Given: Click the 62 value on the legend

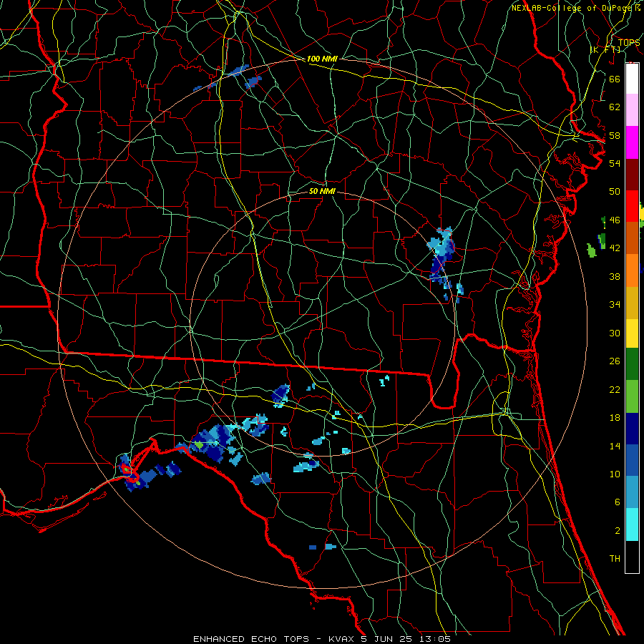Looking at the screenshot, I should click(x=615, y=107).
